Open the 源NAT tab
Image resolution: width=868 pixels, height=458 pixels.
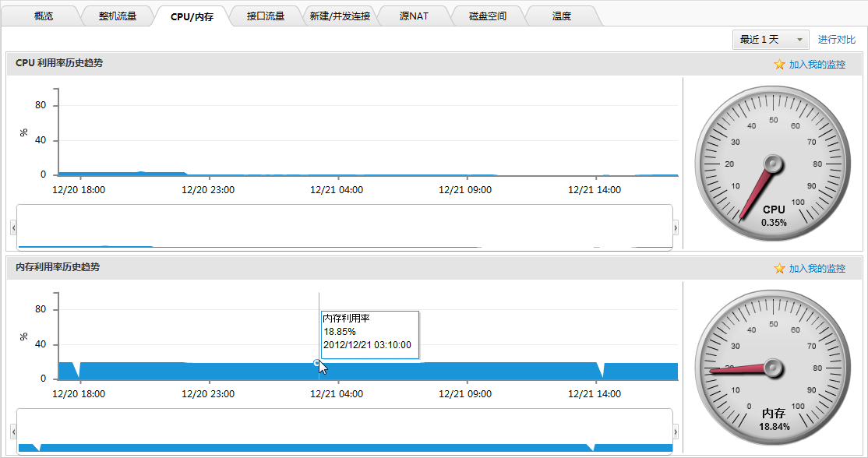coord(414,16)
